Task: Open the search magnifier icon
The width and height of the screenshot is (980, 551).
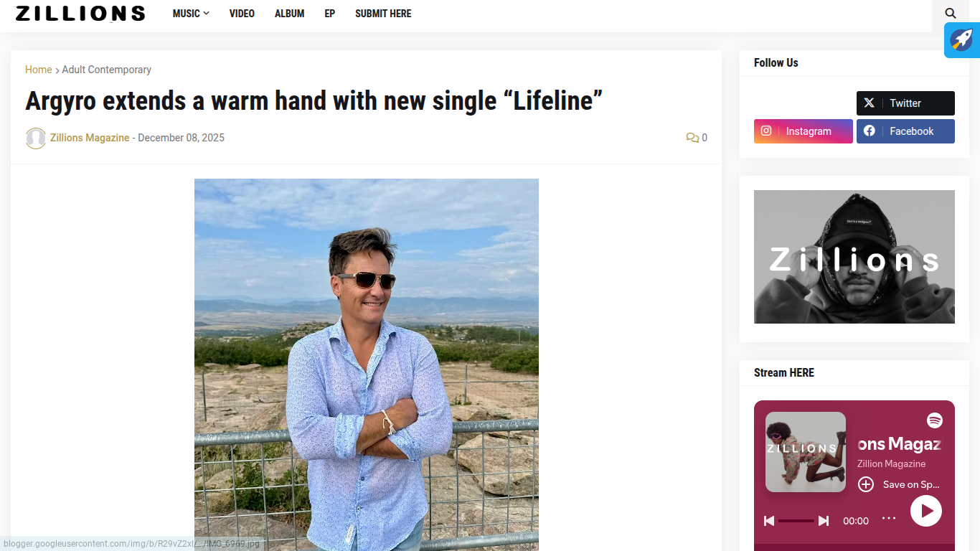Action: [x=951, y=14]
